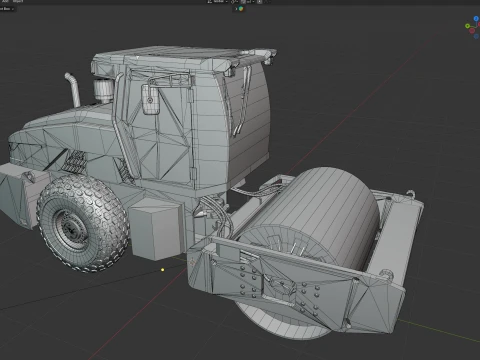Click the faded red negative X gizmo handle

472,31
